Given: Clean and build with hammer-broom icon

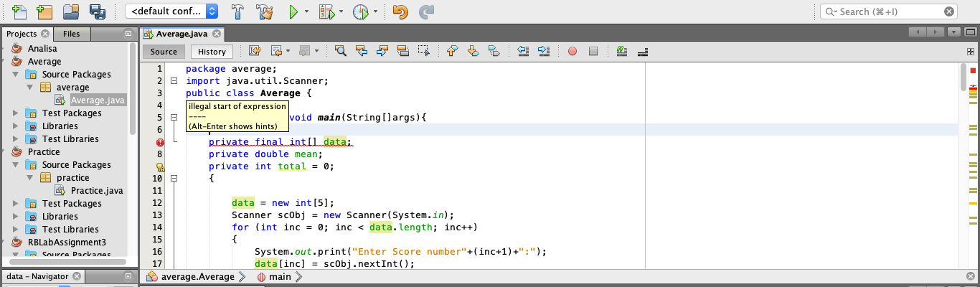Looking at the screenshot, I should coord(265,11).
